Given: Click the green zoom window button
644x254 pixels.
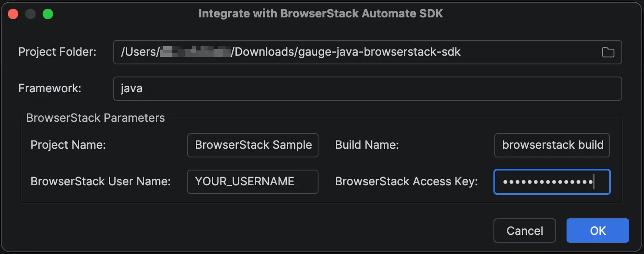Looking at the screenshot, I should coord(48,14).
